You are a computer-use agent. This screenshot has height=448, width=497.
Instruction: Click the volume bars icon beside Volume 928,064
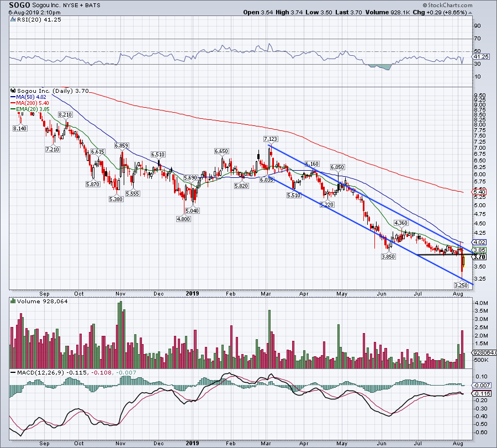[x=13, y=301]
